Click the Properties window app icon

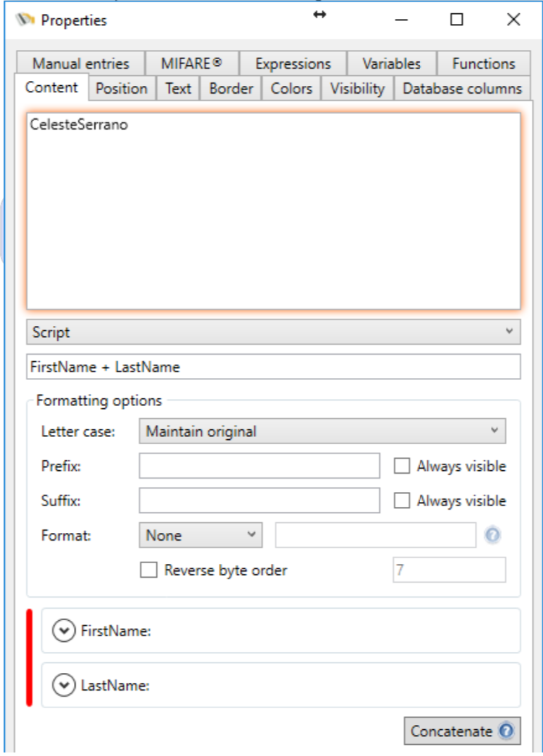[x=25, y=20]
